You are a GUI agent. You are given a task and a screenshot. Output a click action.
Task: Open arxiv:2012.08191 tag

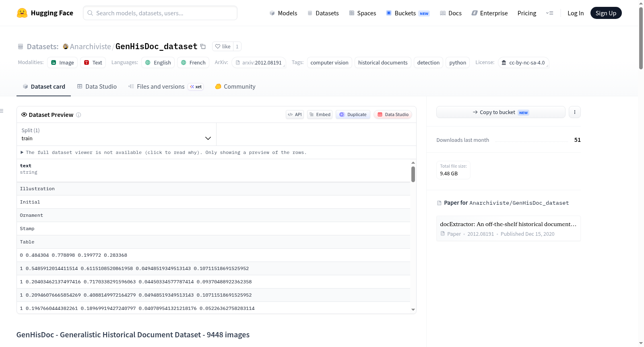[259, 62]
